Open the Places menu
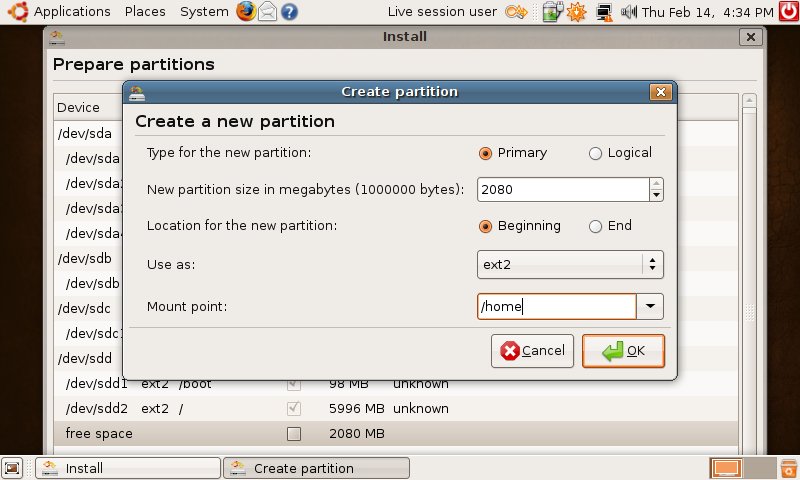This screenshot has width=800, height=480. [x=145, y=11]
